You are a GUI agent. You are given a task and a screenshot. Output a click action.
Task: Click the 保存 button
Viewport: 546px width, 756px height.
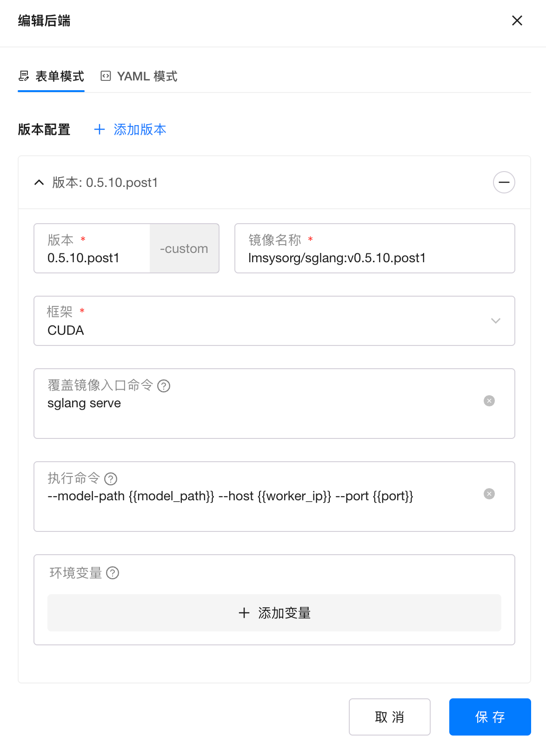pyautogui.click(x=490, y=717)
